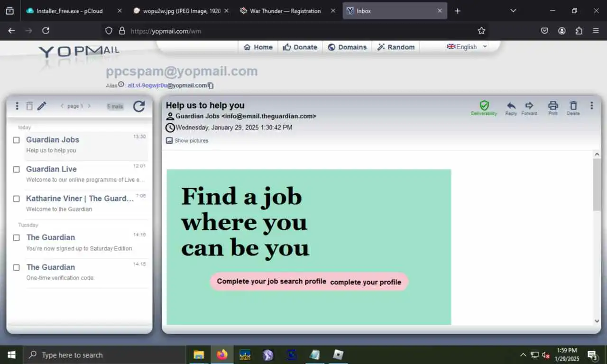Tick the Guardian Jobs mail checkbox
The height and width of the screenshot is (364, 607).
click(17, 140)
